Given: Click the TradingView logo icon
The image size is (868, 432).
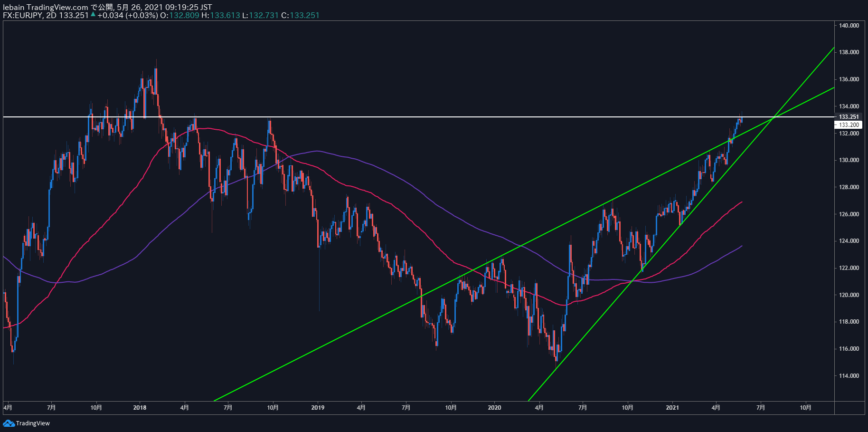Looking at the screenshot, I should [9, 423].
